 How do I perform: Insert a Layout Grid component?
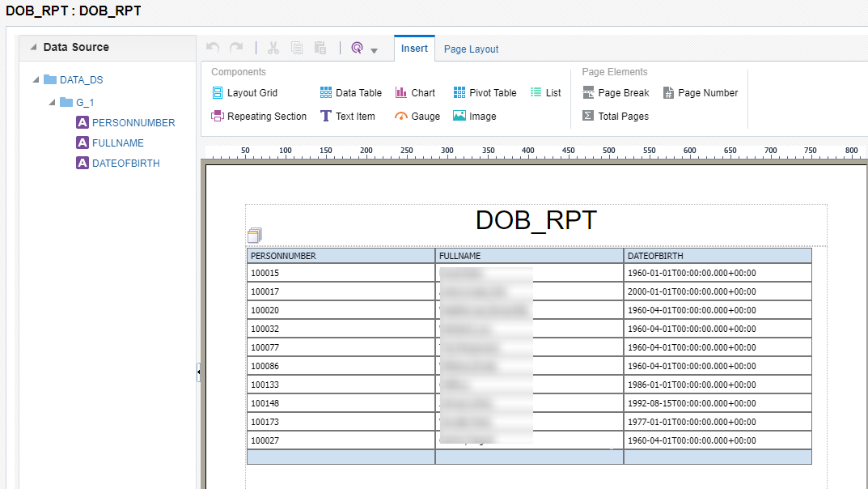244,93
